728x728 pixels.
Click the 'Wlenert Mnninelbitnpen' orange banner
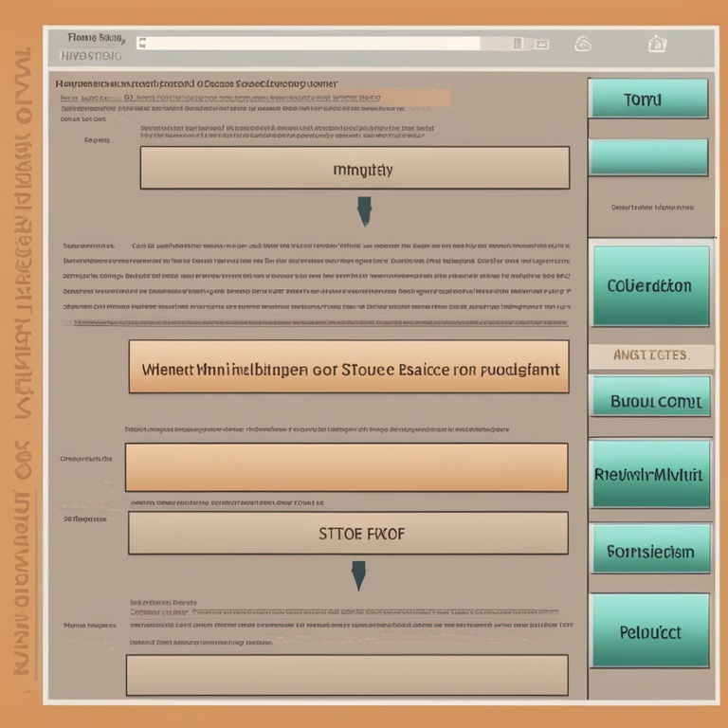pyautogui.click(x=349, y=367)
